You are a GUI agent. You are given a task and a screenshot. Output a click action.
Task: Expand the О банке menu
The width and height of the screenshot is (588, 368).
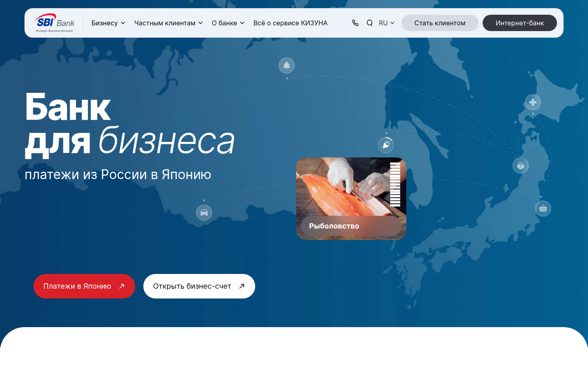(228, 23)
